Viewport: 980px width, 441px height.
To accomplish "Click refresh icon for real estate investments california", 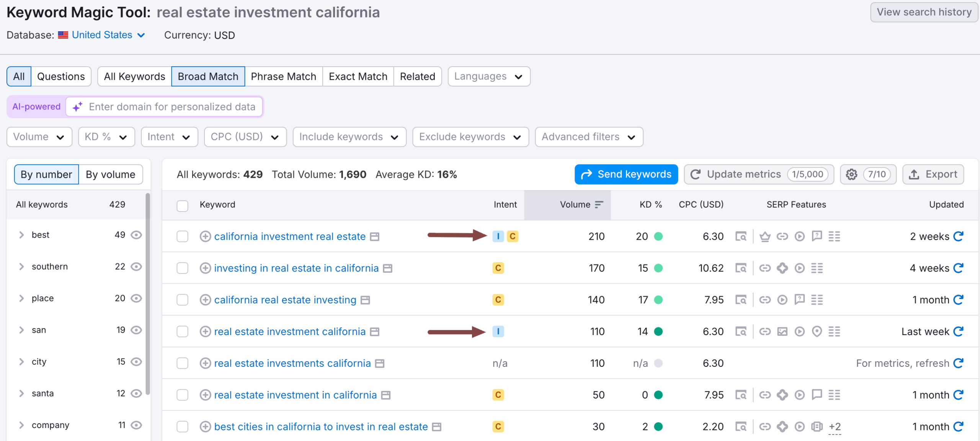I will click(x=958, y=363).
